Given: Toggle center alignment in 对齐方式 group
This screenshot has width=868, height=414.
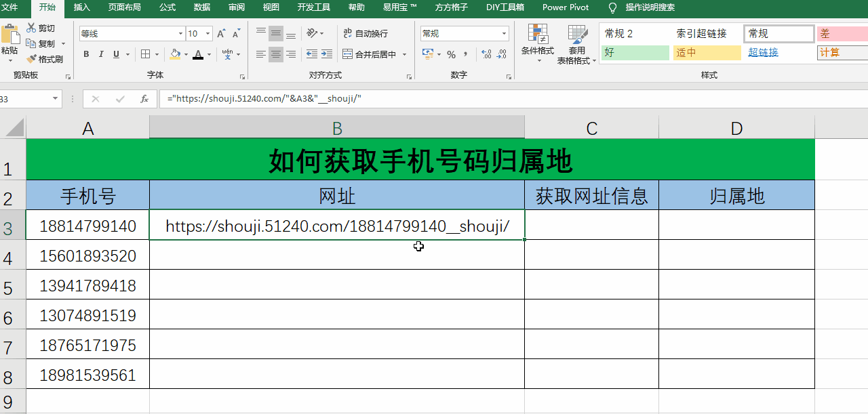Looking at the screenshot, I should [x=275, y=54].
